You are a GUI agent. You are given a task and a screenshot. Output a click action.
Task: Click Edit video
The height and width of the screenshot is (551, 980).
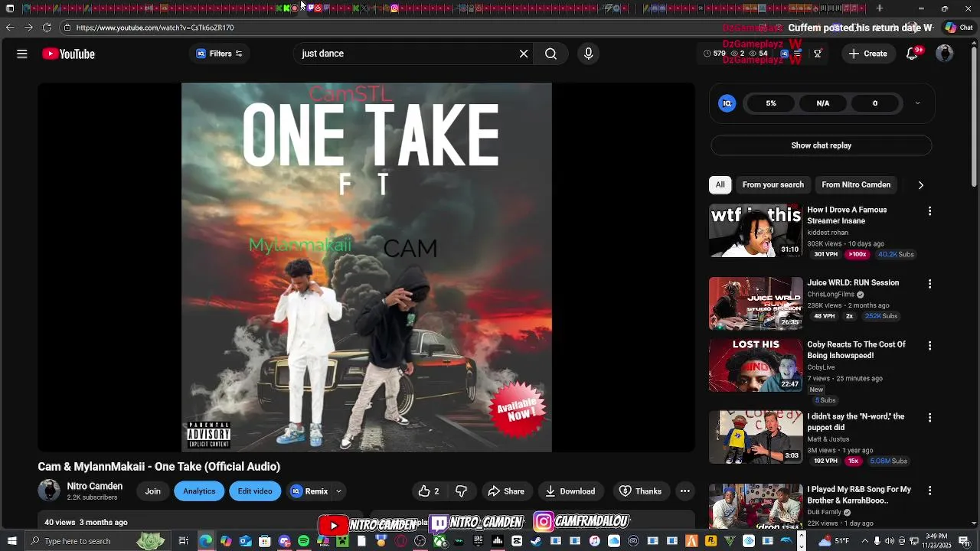click(255, 491)
